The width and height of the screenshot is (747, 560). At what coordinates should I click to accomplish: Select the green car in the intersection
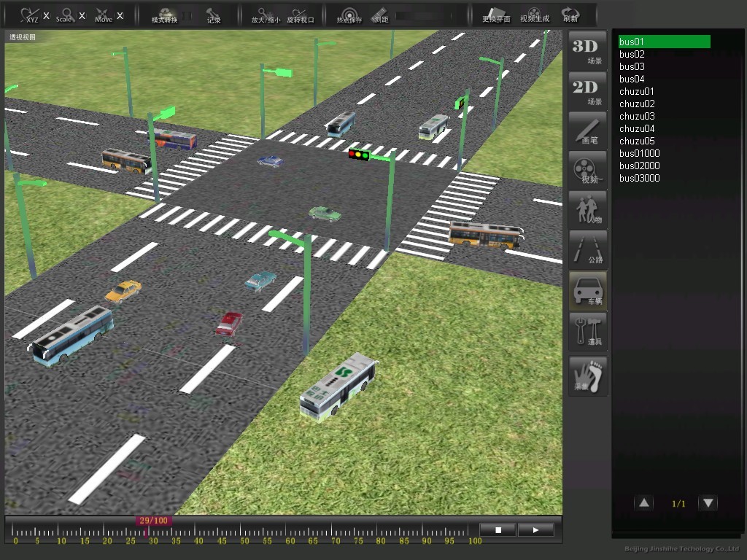coord(325,214)
